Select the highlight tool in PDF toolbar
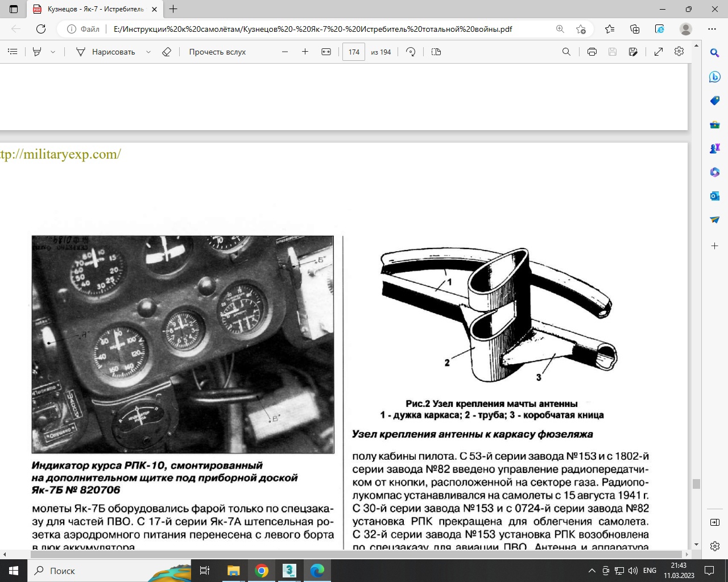The image size is (728, 582). point(37,52)
